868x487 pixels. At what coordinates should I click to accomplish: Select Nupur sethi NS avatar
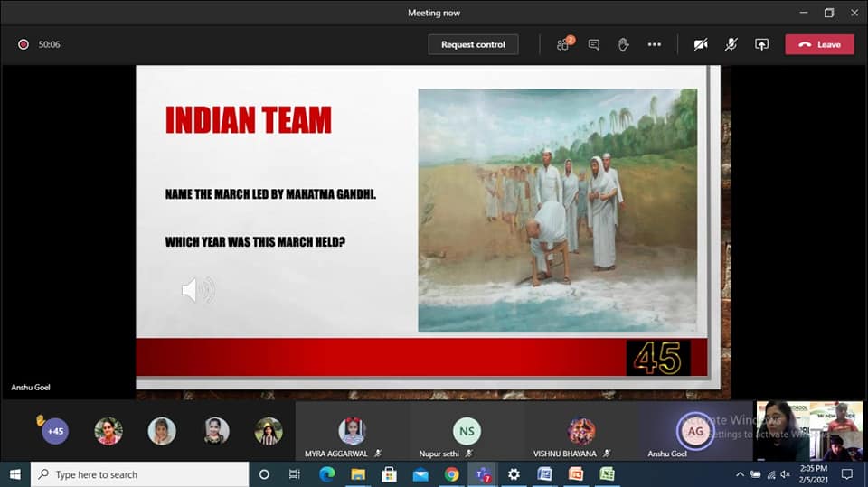coord(467,431)
